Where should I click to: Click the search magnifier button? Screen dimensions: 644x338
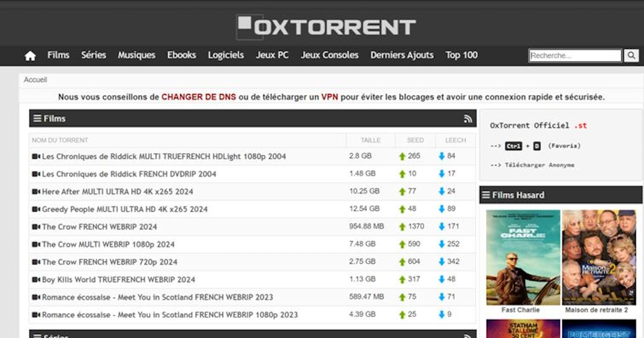click(x=631, y=55)
